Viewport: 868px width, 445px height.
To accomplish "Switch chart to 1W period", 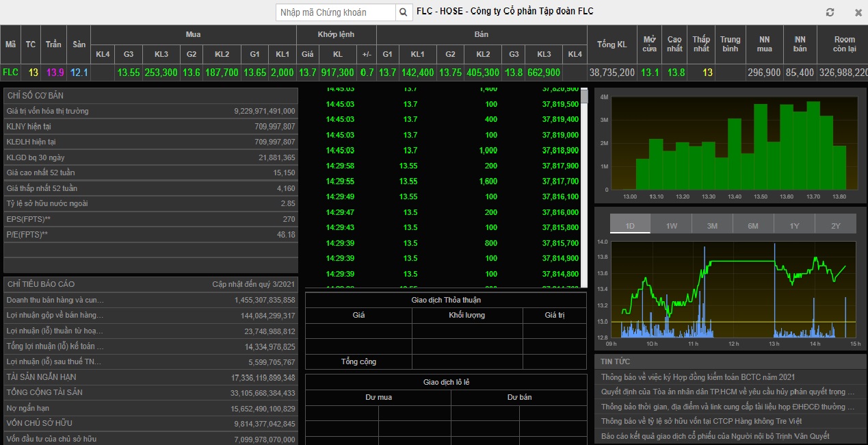I will 671,225.
